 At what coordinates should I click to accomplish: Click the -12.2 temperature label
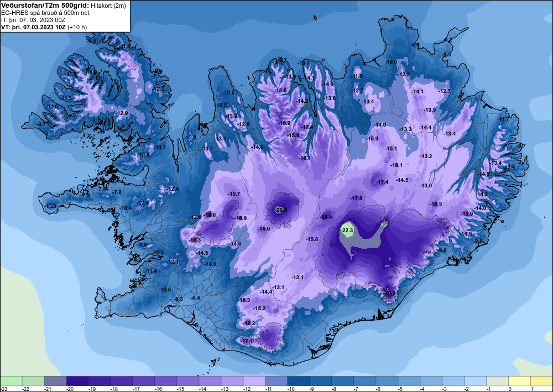coord(159,89)
